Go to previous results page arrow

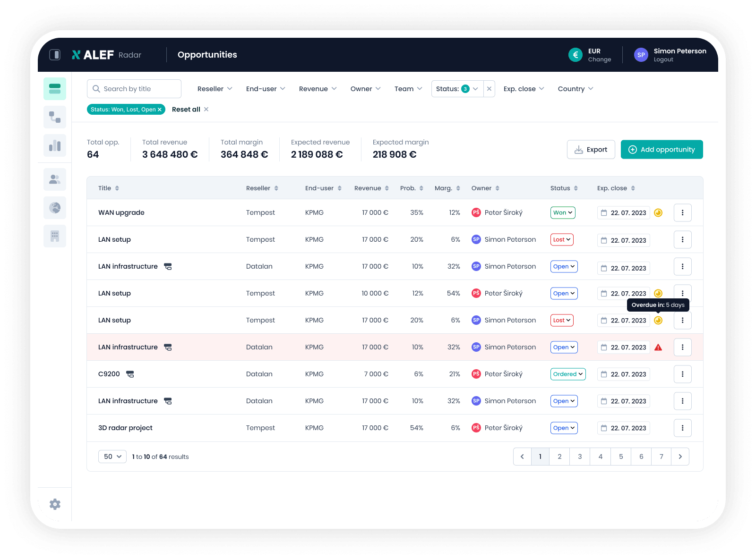point(522,457)
